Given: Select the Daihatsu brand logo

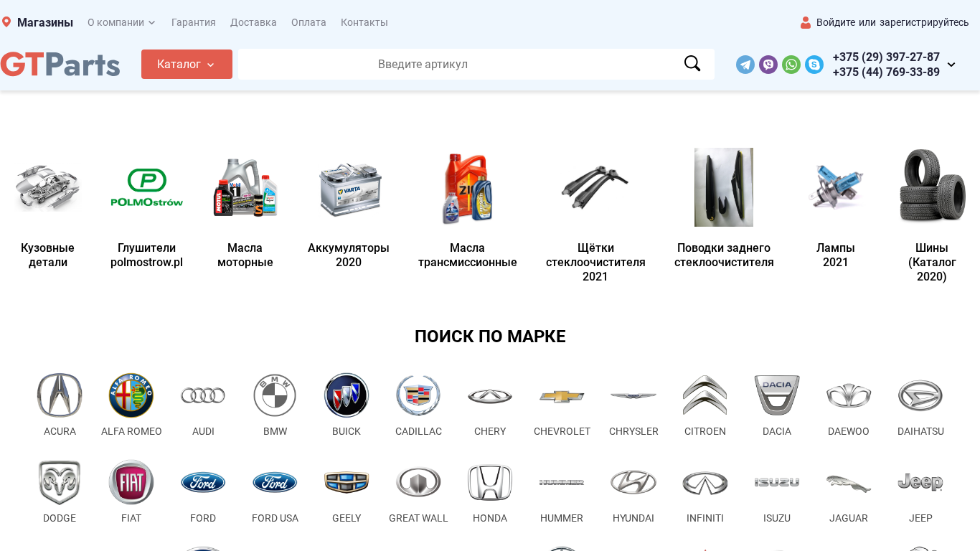Looking at the screenshot, I should (920, 395).
